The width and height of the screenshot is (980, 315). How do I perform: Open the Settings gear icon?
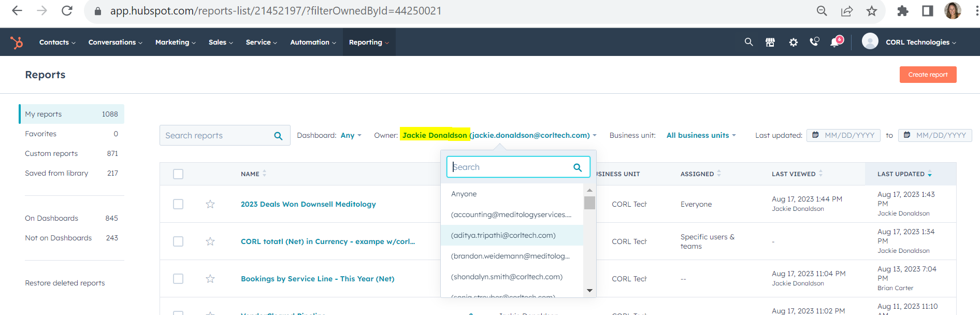point(793,42)
